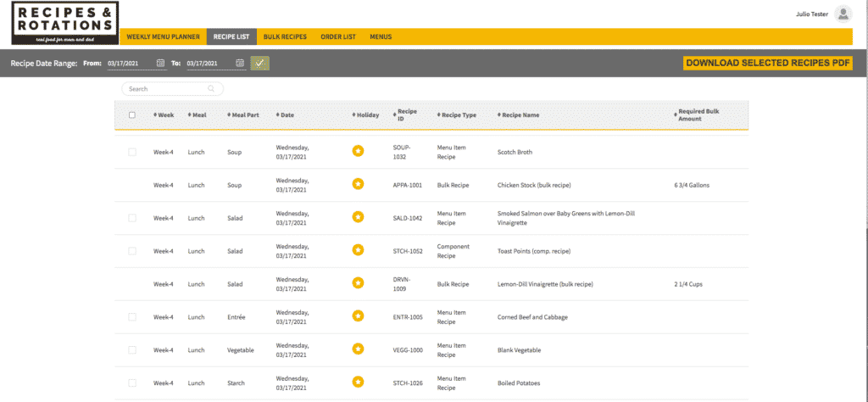Select the Recipe List tab

[x=231, y=36]
